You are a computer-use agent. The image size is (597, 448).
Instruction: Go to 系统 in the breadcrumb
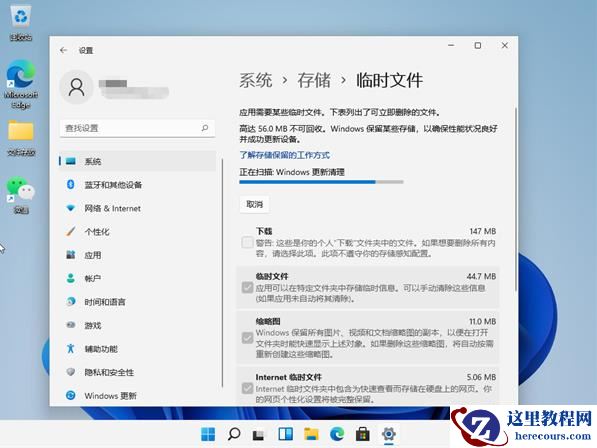[255, 80]
